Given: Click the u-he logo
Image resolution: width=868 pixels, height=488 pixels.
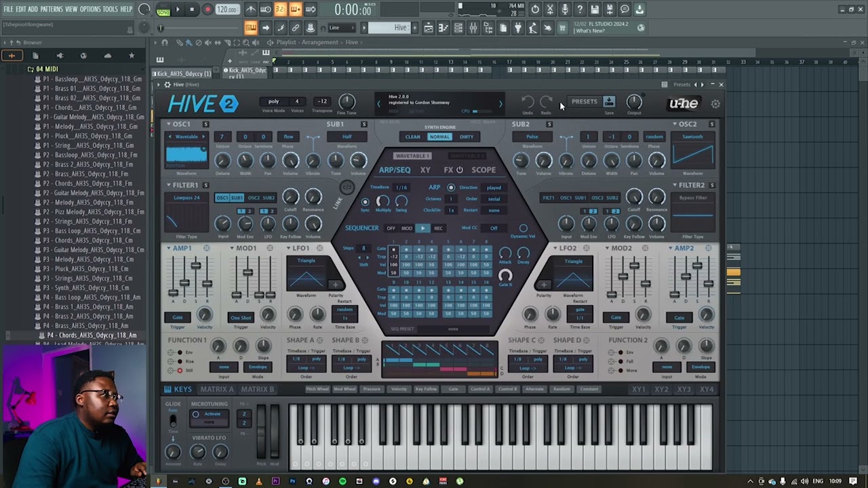Looking at the screenshot, I should [x=683, y=104].
